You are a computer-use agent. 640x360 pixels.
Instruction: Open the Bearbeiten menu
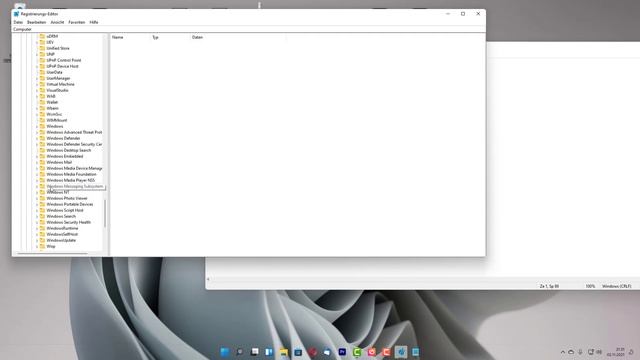36,22
